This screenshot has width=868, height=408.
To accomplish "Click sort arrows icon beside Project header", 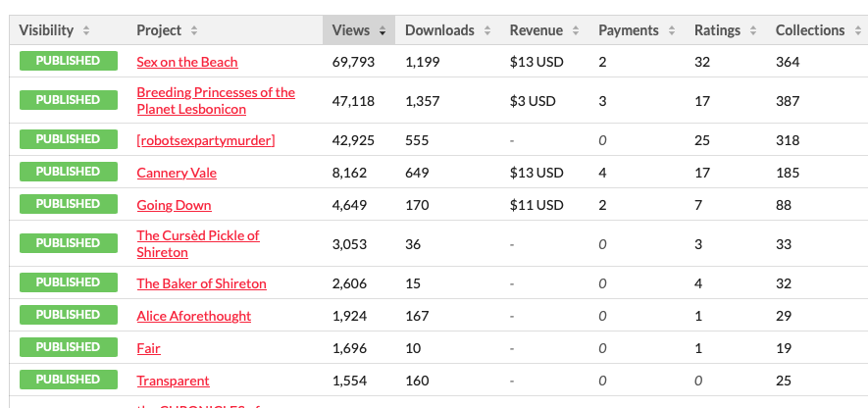I will [x=194, y=30].
